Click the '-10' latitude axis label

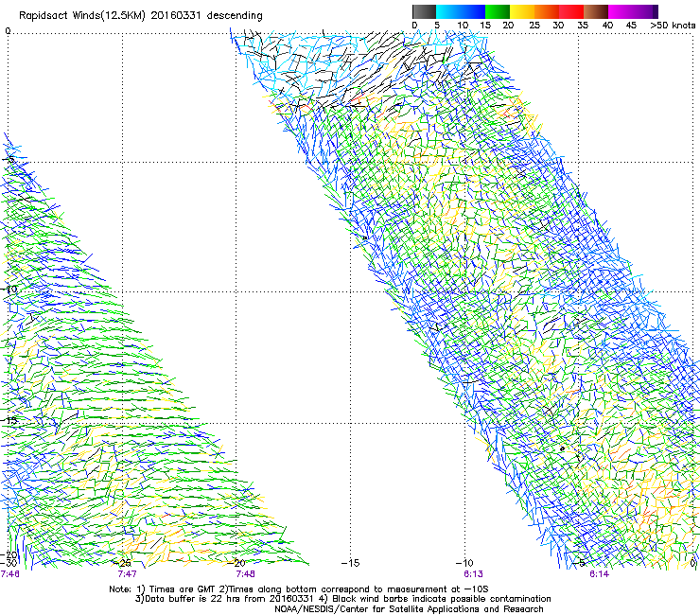(x=9, y=289)
